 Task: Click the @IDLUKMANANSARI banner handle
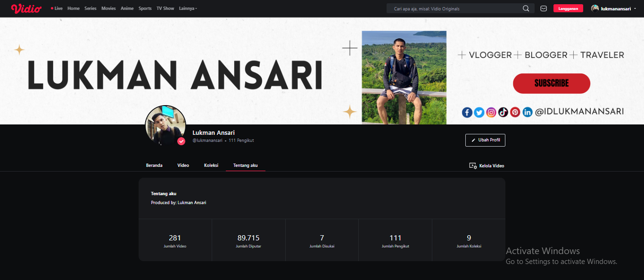[x=579, y=112]
